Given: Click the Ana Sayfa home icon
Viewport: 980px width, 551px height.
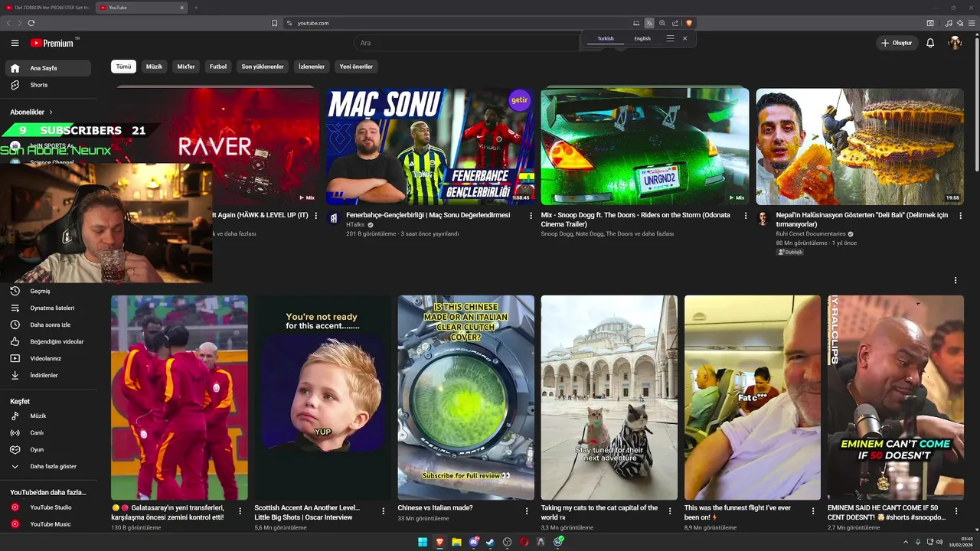Looking at the screenshot, I should 15,68.
